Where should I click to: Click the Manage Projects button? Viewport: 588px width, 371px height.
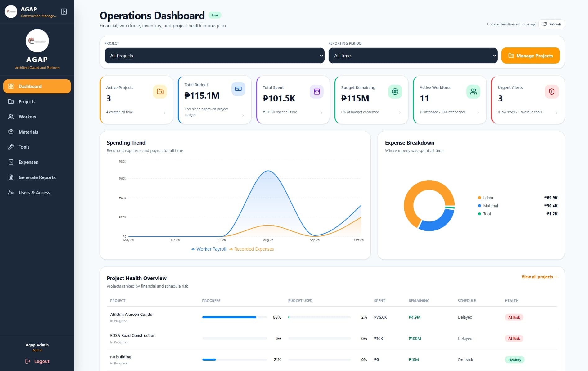(x=531, y=56)
